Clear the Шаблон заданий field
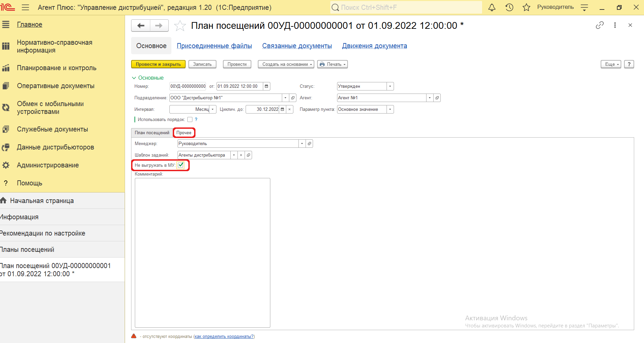The image size is (644, 343). (241, 155)
